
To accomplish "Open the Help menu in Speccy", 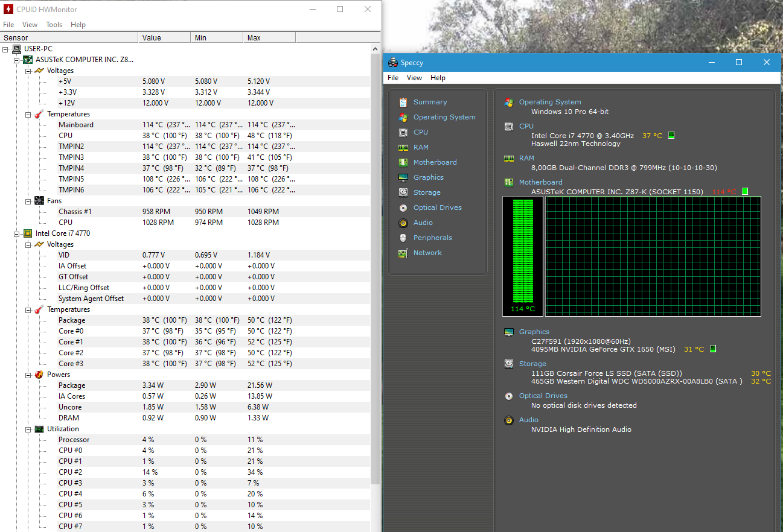I will (438, 78).
